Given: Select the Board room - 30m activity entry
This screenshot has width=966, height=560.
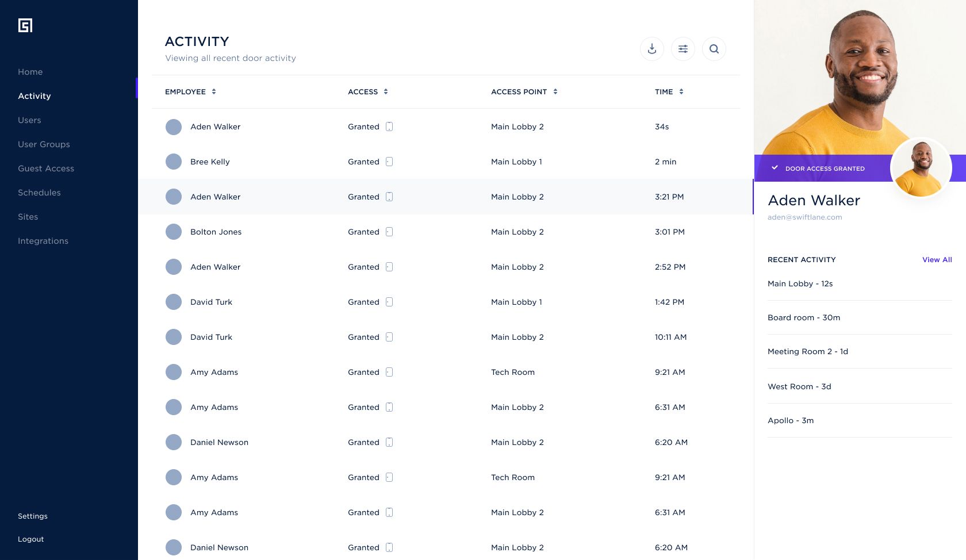Looking at the screenshot, I should (x=804, y=317).
